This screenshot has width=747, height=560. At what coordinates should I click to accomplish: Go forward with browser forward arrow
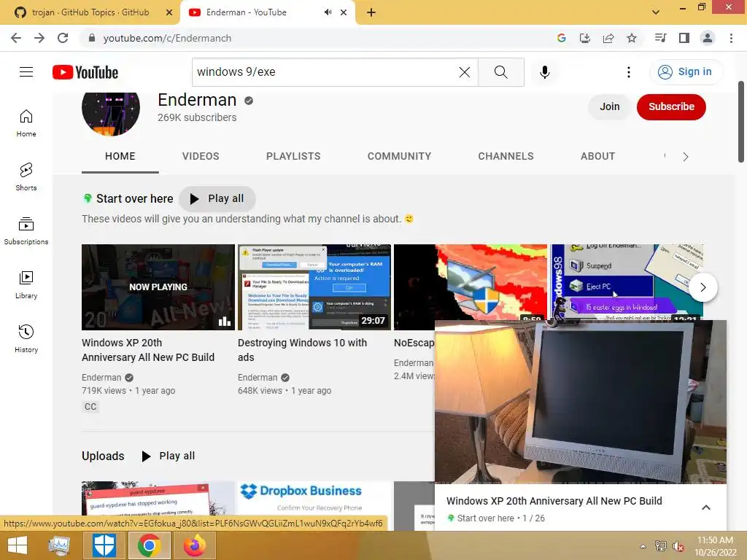(39, 38)
